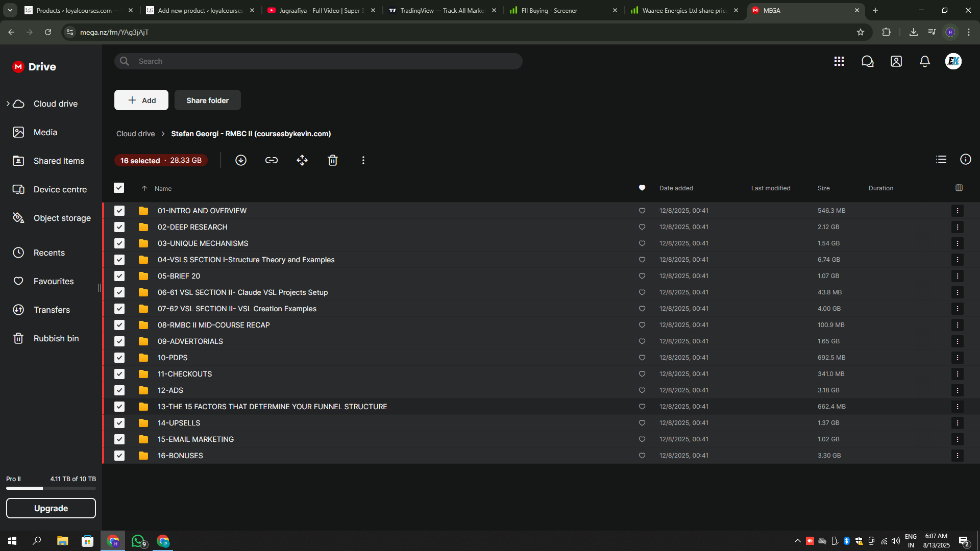Download the selected items
Viewport: 980px width, 551px height.
point(241,160)
